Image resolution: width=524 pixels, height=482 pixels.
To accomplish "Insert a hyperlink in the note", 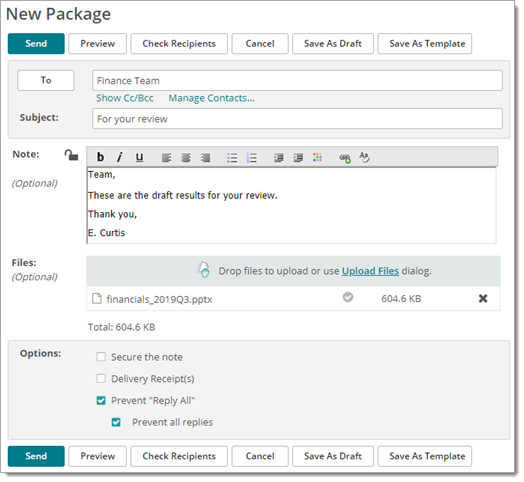I will pos(345,158).
